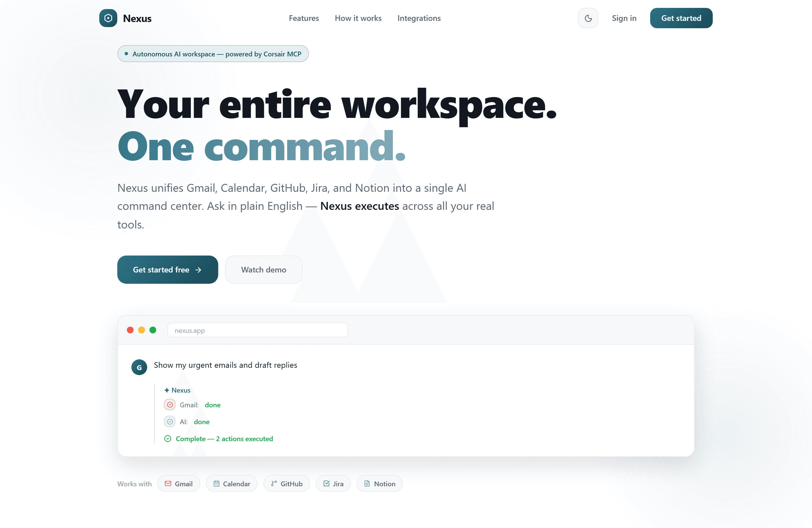Click the GitHub integration chip
812x528 pixels.
(x=286, y=484)
